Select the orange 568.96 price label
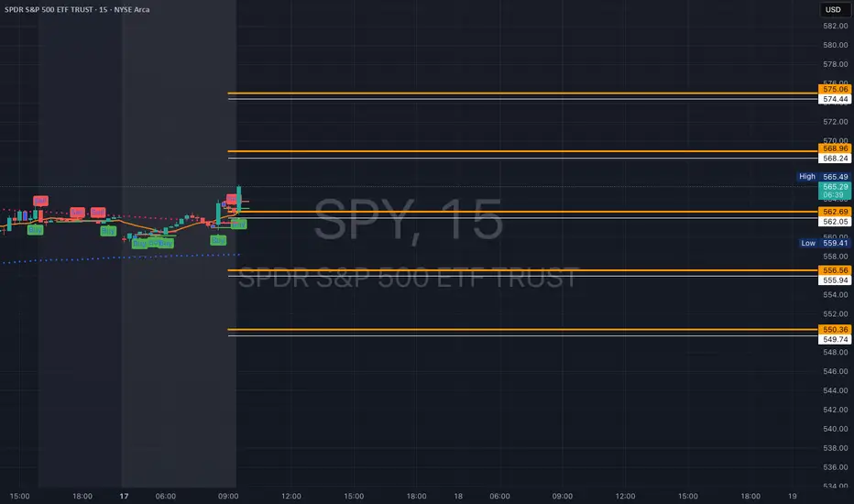 [835, 148]
